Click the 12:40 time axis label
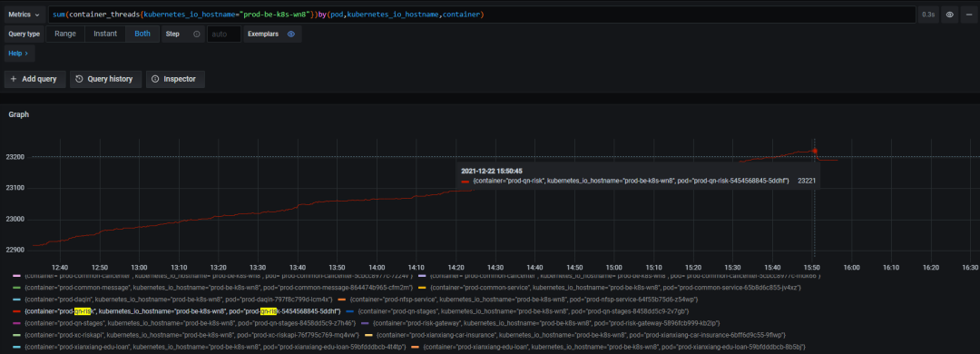 point(60,267)
